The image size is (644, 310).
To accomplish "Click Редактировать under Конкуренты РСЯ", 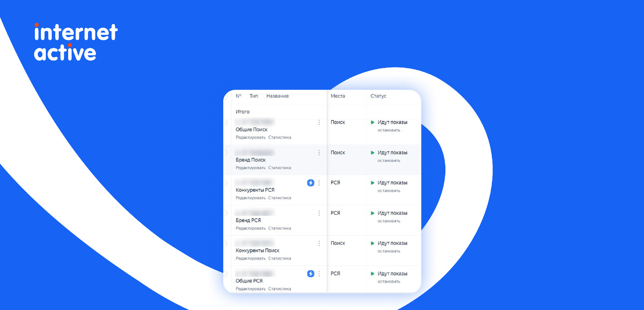I will (x=251, y=198).
